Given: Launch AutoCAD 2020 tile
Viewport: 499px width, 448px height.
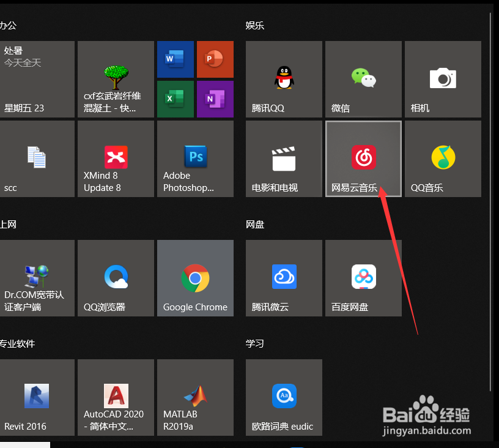Looking at the screenshot, I should [116, 398].
